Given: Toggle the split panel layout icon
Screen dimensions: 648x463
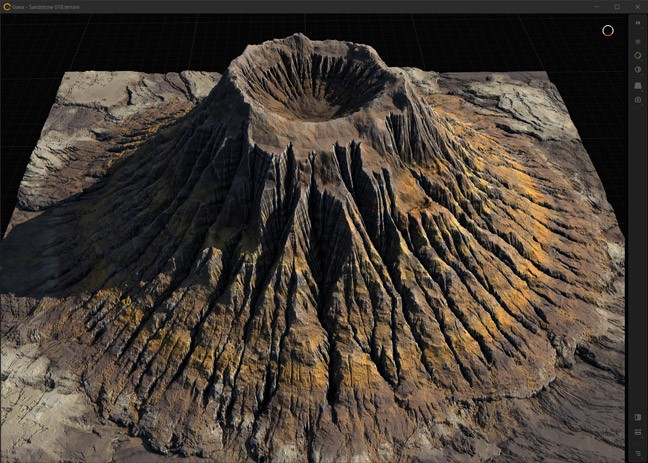Looking at the screenshot, I should point(638,417).
